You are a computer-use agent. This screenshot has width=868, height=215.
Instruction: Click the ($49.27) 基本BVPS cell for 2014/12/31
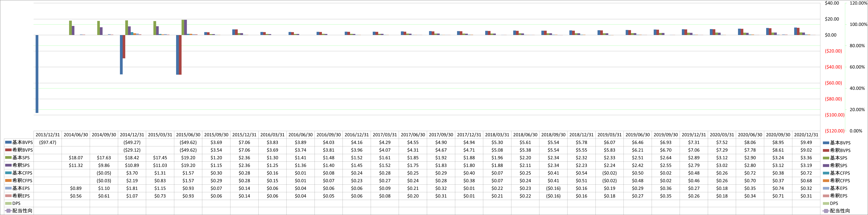pyautogui.click(x=132, y=142)
